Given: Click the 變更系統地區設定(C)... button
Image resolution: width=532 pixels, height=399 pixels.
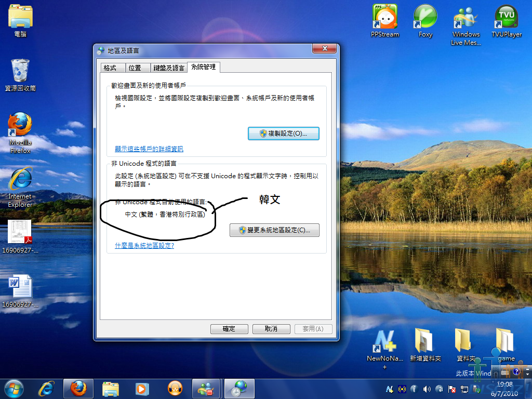Looking at the screenshot, I should coord(274,230).
